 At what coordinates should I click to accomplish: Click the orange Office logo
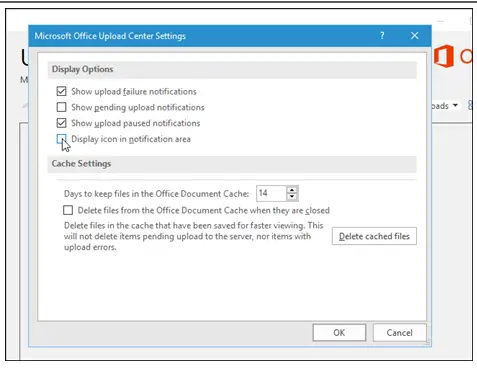444,56
